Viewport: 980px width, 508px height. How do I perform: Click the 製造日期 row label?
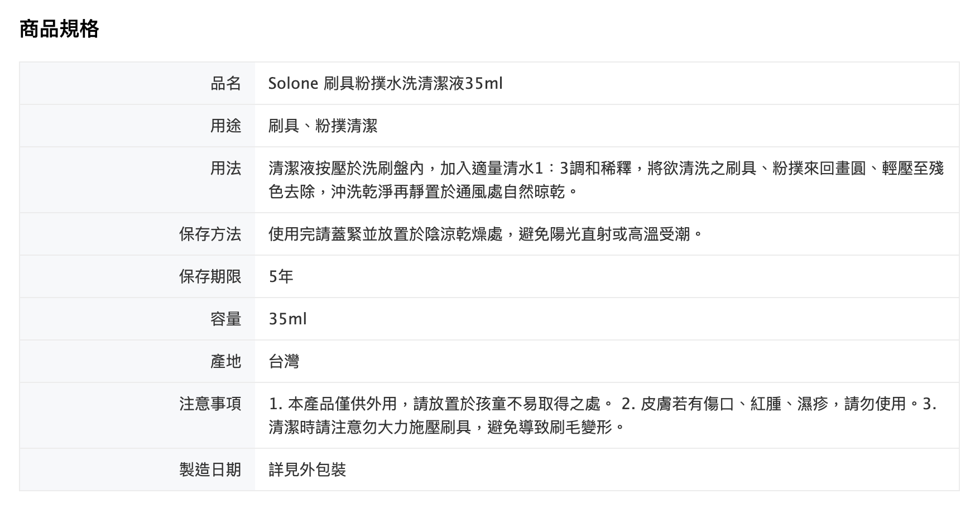pyautogui.click(x=210, y=470)
